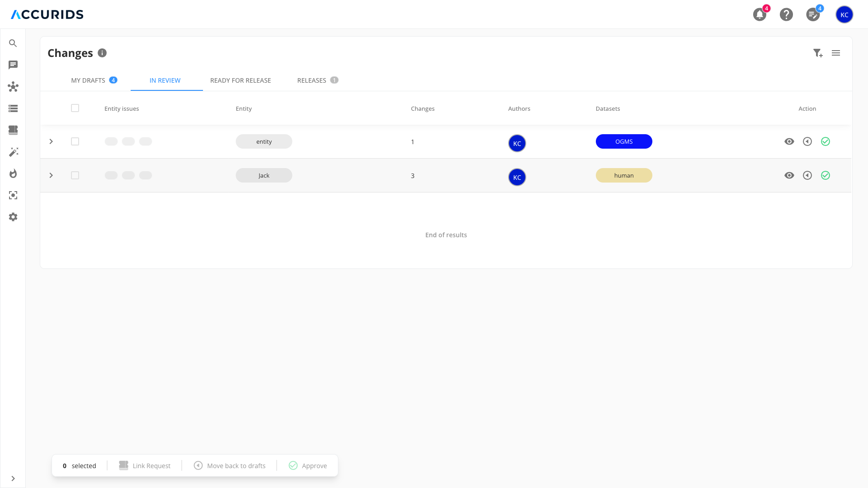
Task: Switch to the READY FOR RELEASE tab
Action: [x=240, y=80]
